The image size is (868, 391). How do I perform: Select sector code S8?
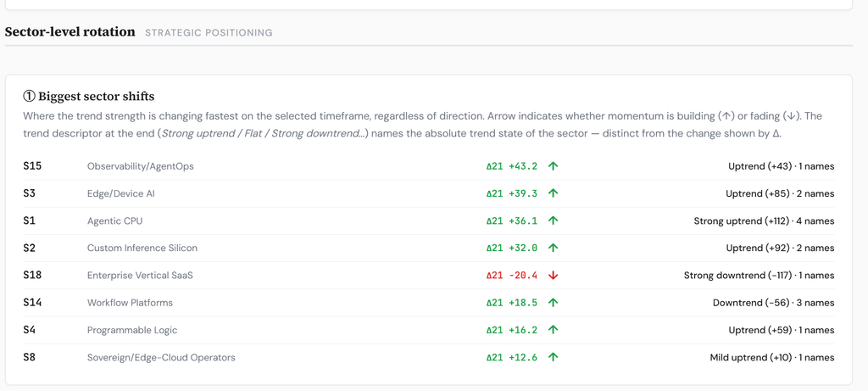pos(30,357)
